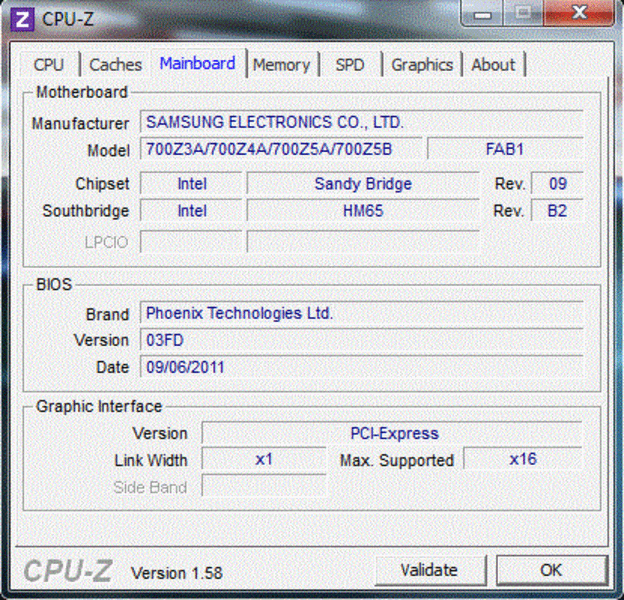Click the Version 1.58 text
The height and width of the screenshot is (600, 624).
tap(177, 573)
